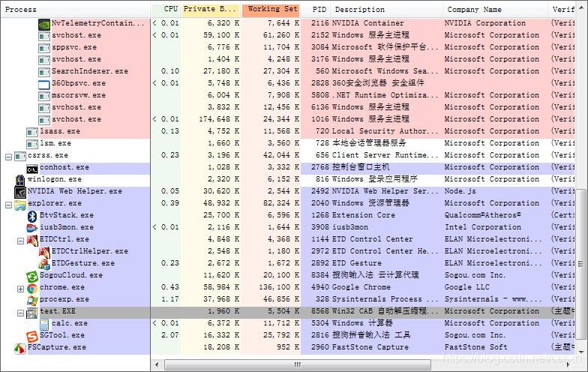This screenshot has width=588, height=372.
Task: Click the Extension Core description cell
Action: pyautogui.click(x=363, y=215)
